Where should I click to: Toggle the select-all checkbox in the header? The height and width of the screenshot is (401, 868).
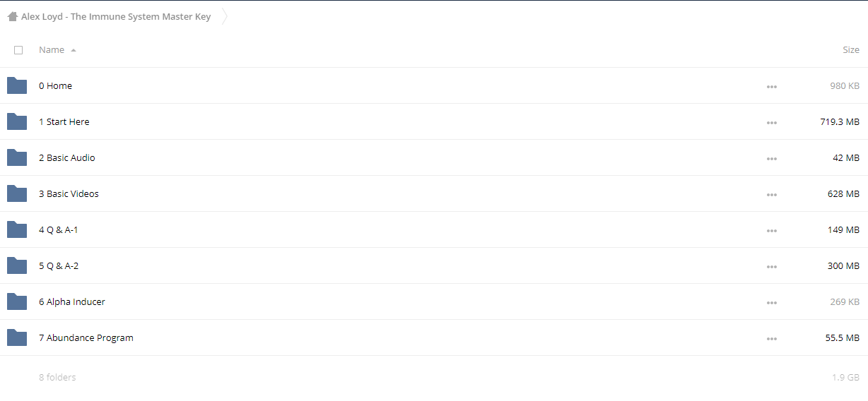18,50
